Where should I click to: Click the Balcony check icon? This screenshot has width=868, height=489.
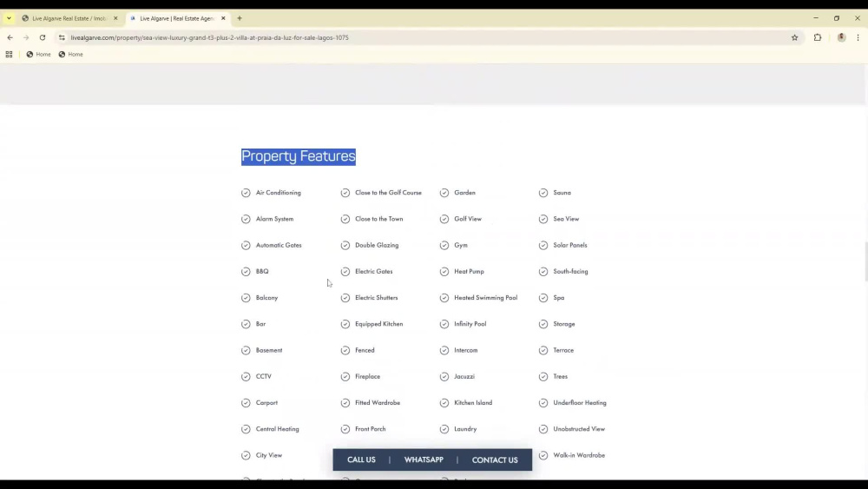click(246, 298)
